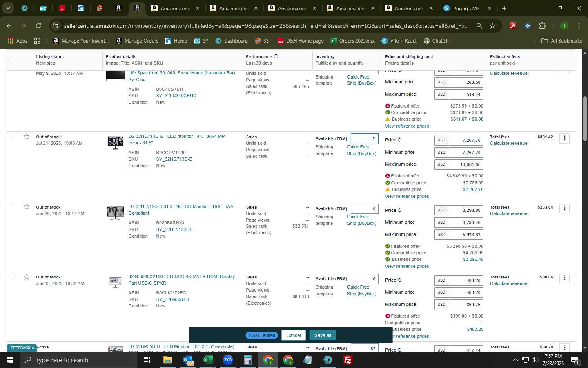Open SKU link SY_32HL512D-B
Screen dimensions: 588x368
coord(174,229)
